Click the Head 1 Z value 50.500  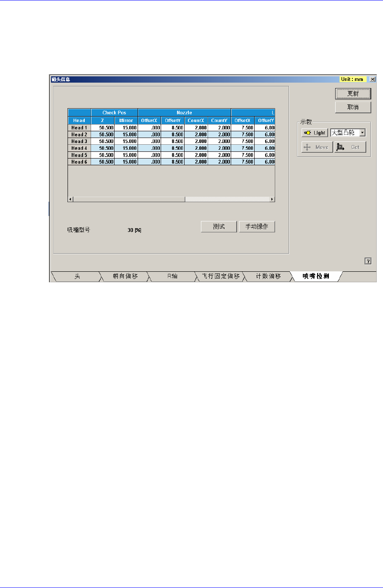[x=103, y=127]
